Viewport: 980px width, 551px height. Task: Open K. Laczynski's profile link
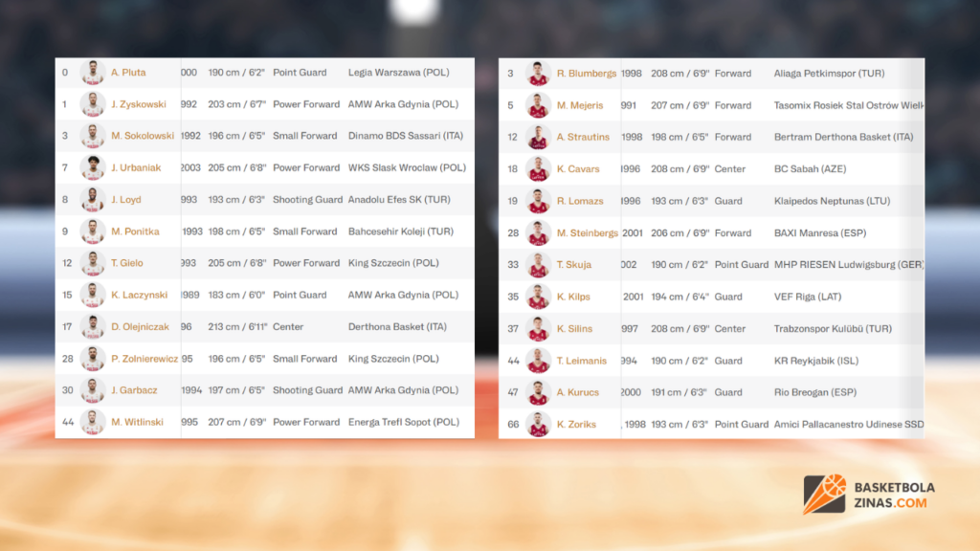tap(140, 295)
